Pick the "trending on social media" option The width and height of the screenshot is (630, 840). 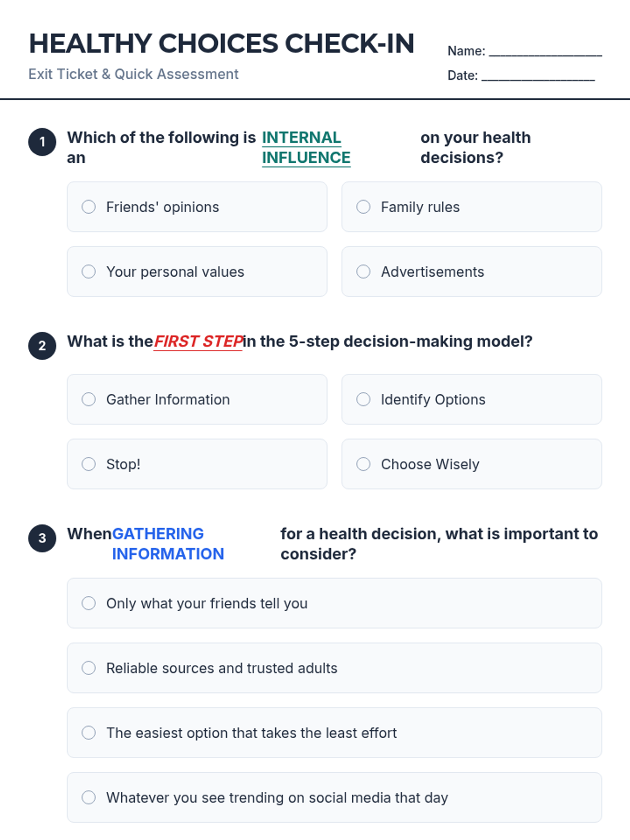89,797
